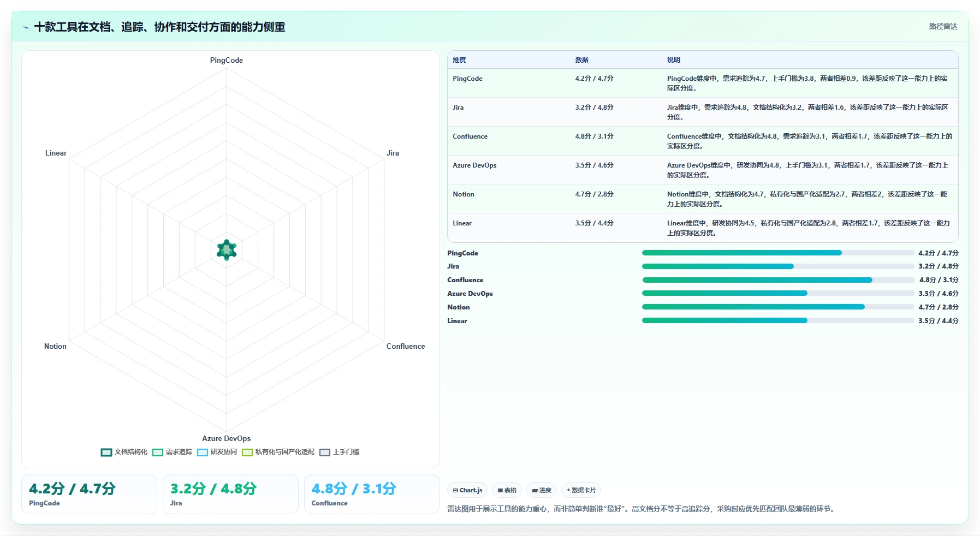Screen dimensions: 980x536
Task: Click the radar data polygon at chart center
Action: tap(227, 250)
